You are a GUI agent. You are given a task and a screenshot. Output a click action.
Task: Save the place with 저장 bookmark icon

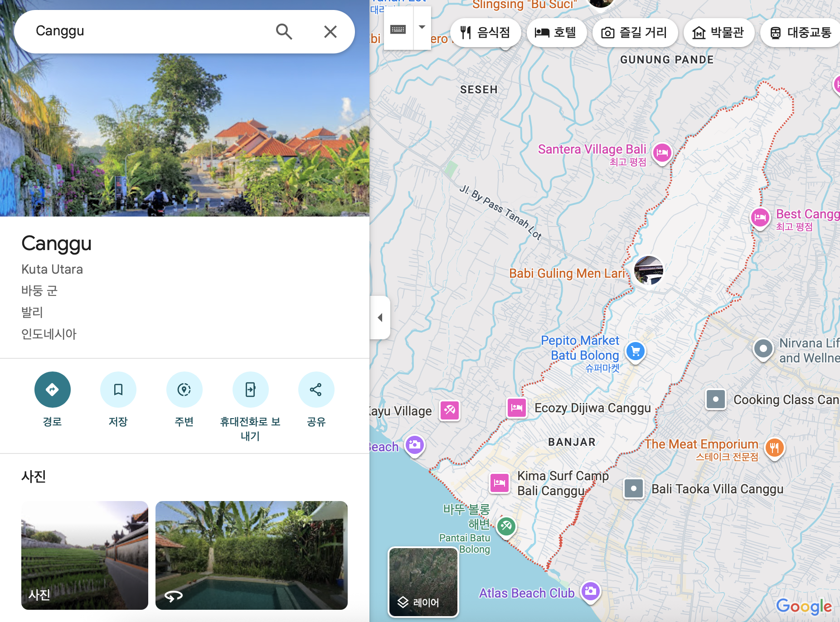click(x=118, y=390)
